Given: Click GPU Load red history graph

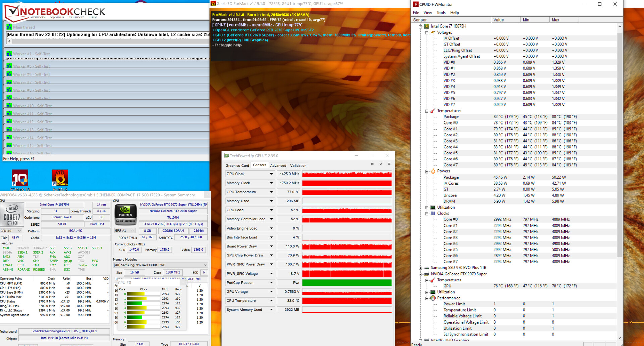Looking at the screenshot, I should 347,210.
